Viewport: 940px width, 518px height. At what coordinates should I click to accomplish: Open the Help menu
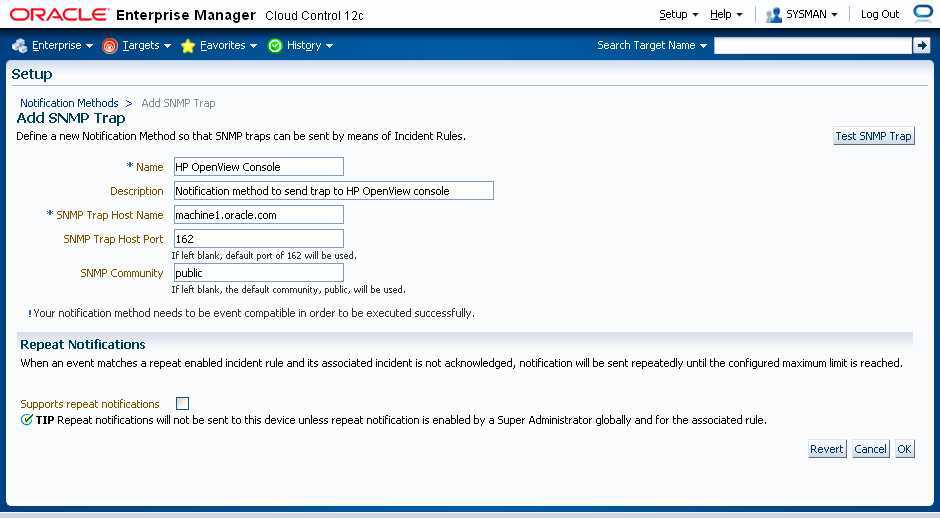point(726,14)
